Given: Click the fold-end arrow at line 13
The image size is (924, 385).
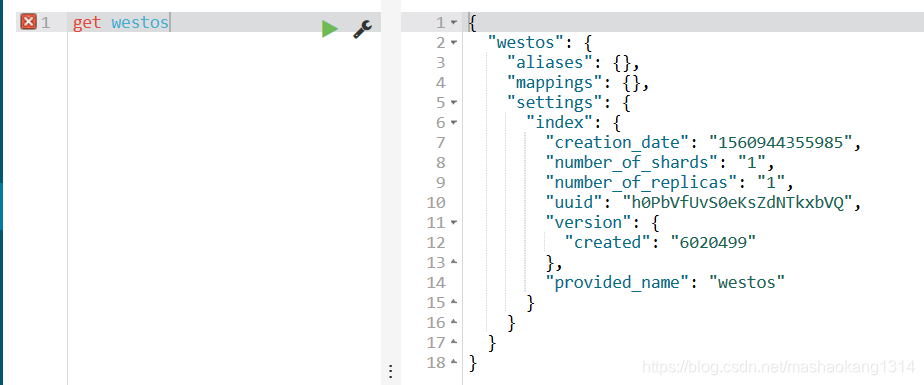Looking at the screenshot, I should 454,261.
